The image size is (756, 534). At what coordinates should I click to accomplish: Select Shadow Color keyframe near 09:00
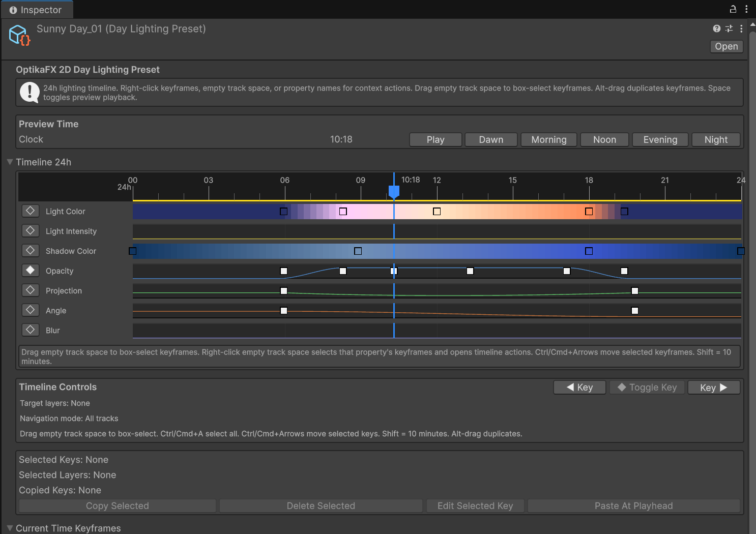coord(358,251)
